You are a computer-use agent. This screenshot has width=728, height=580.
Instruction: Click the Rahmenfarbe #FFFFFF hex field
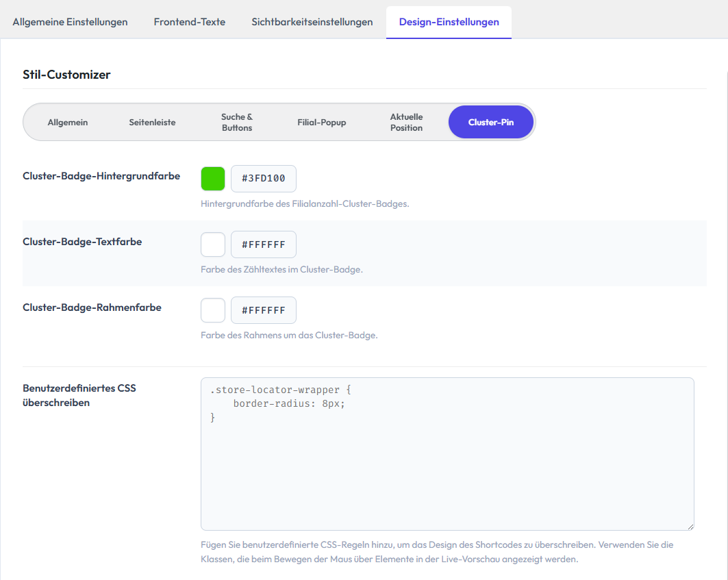264,310
